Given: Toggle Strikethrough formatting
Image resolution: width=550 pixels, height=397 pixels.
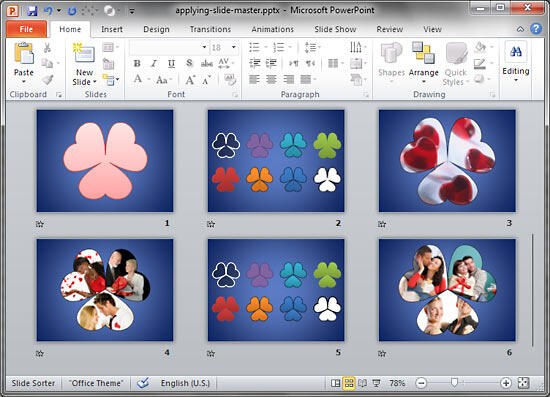Looking at the screenshot, I should coord(207,63).
